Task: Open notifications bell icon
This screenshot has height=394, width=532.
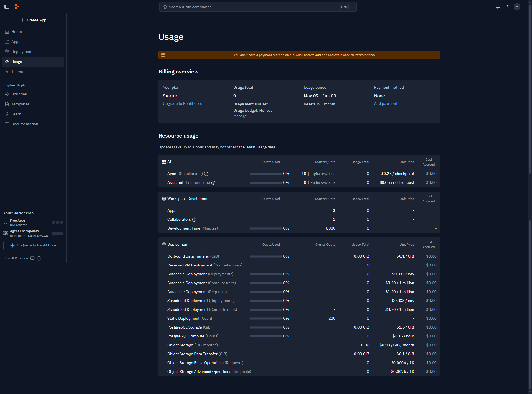Action: [498, 7]
